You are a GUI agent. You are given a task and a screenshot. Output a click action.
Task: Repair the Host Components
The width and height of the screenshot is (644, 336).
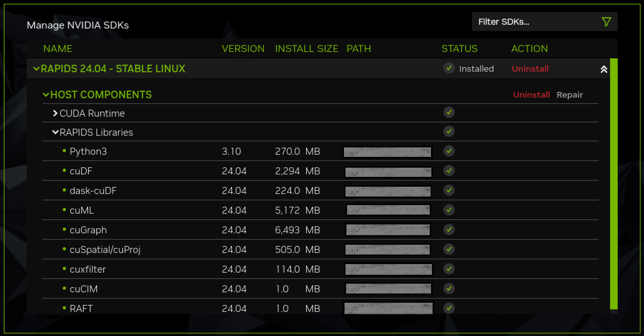[x=570, y=95]
